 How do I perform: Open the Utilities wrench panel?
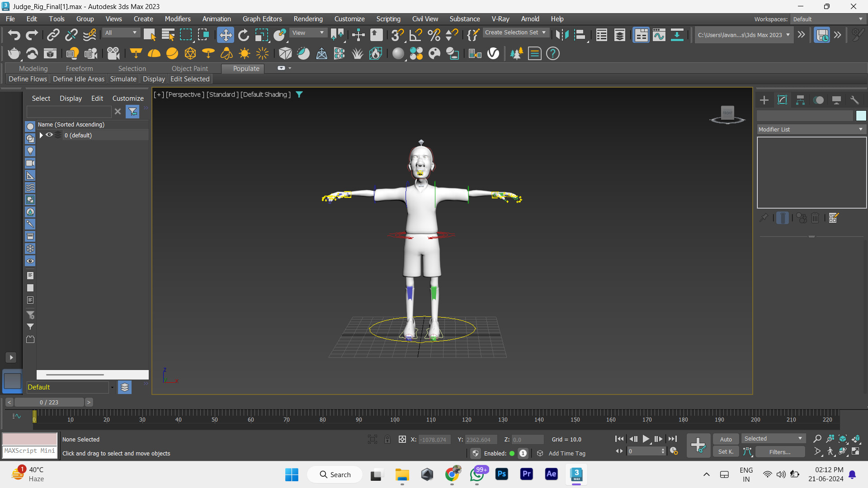pos(854,100)
